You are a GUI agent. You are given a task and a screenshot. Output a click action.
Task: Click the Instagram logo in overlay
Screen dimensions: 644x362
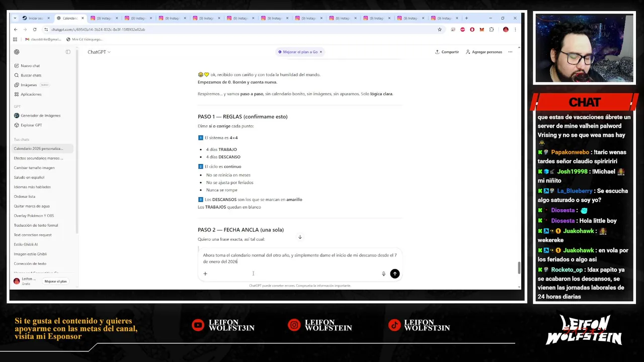tap(294, 325)
